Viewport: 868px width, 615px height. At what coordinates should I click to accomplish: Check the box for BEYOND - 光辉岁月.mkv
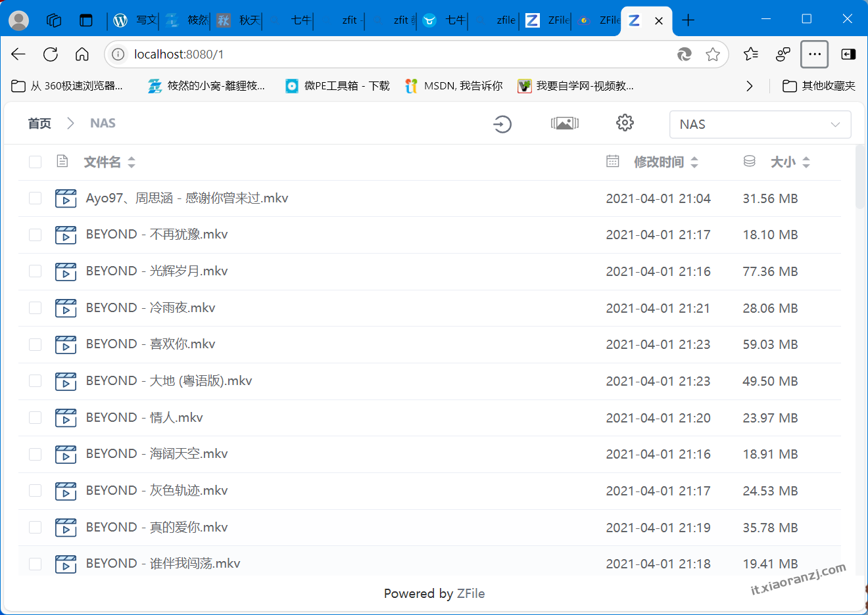point(36,271)
